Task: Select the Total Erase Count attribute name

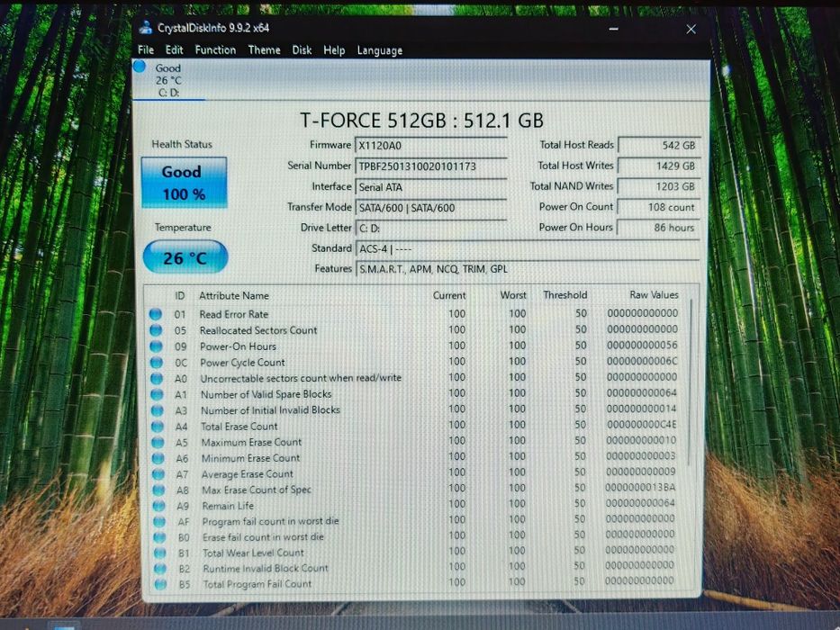Action: pos(239,427)
